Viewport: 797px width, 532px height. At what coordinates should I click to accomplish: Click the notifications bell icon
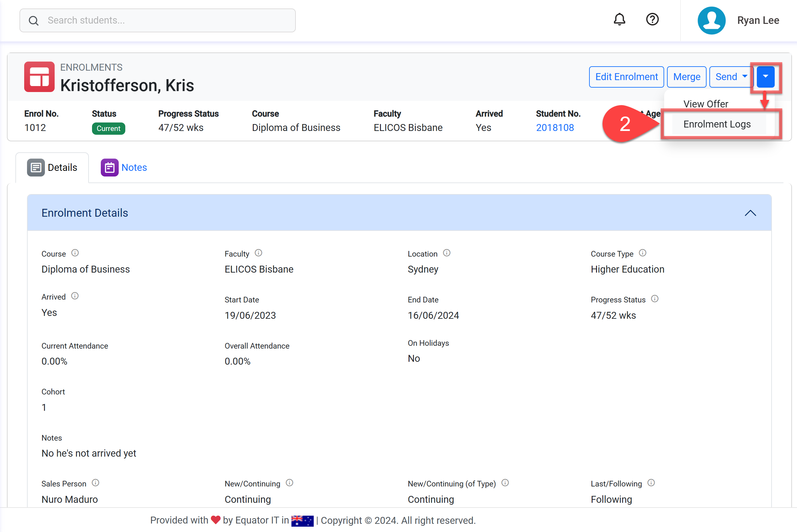619,20
